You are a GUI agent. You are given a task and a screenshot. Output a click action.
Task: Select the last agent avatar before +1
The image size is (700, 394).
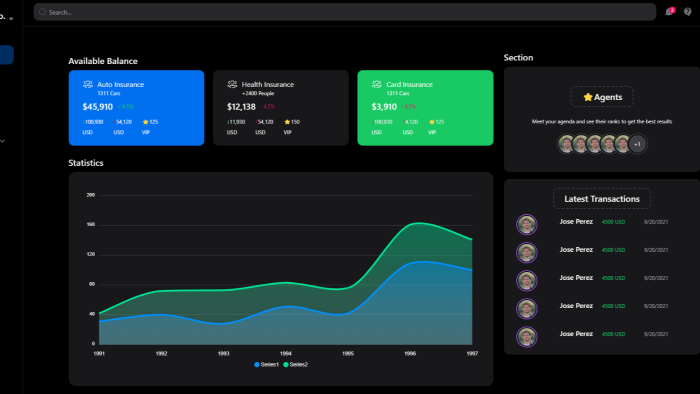[x=622, y=144]
